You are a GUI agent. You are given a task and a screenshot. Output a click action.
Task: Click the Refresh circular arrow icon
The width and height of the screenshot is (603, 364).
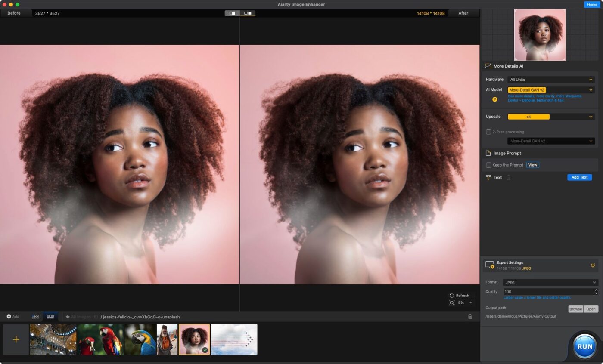(452, 296)
